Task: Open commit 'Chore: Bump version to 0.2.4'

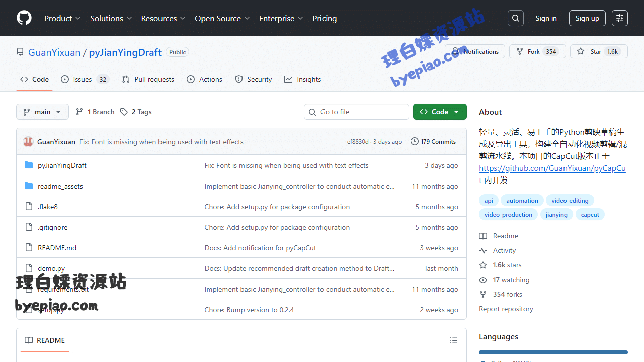Action: (x=249, y=310)
